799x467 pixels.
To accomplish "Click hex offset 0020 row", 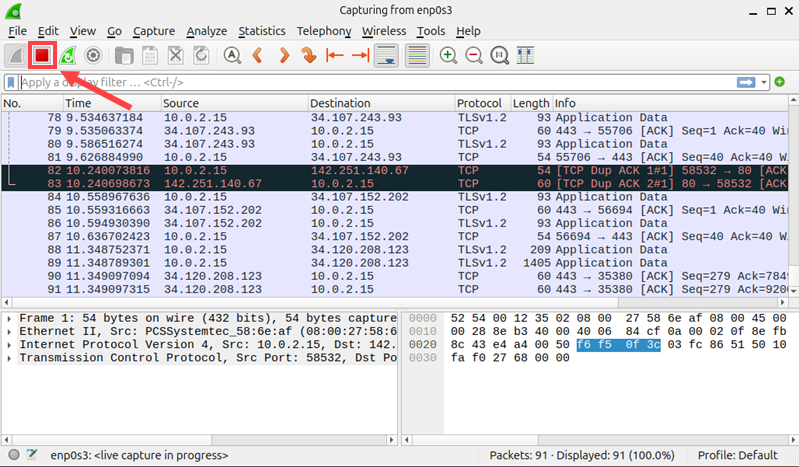I will point(422,345).
